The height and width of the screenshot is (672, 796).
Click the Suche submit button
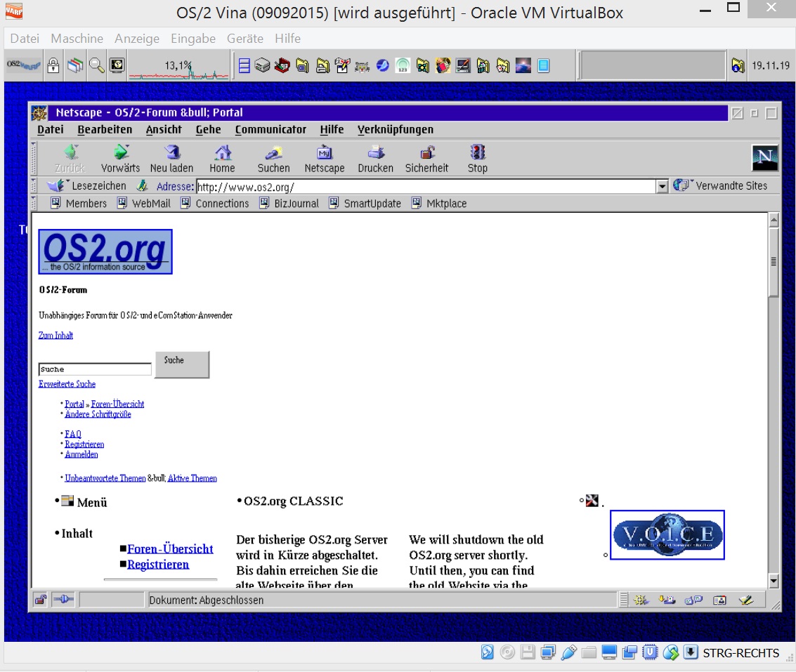click(x=182, y=364)
